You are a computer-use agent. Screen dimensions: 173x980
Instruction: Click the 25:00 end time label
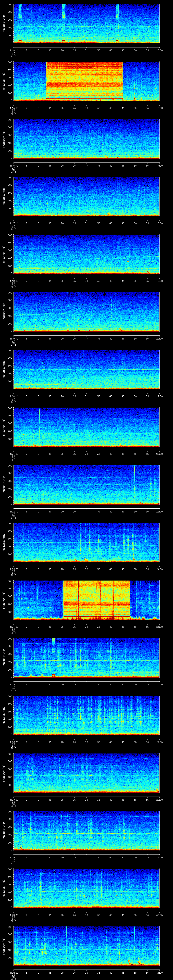coord(159,627)
